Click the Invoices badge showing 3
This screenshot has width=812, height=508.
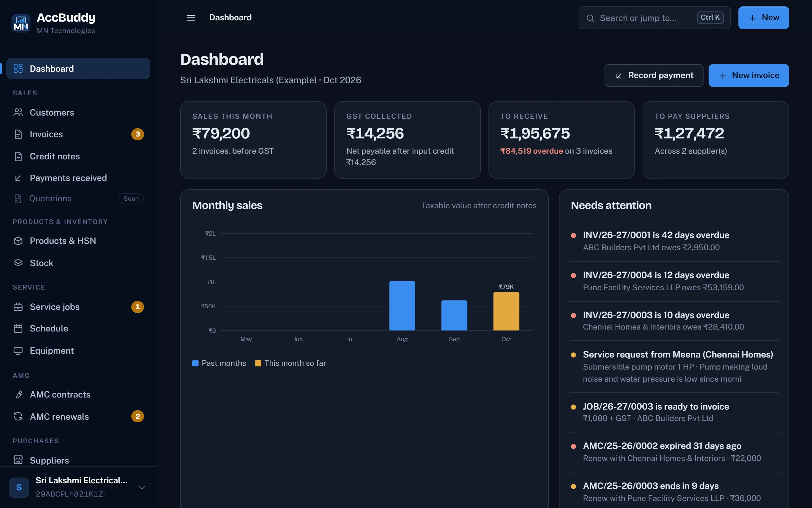(x=138, y=134)
